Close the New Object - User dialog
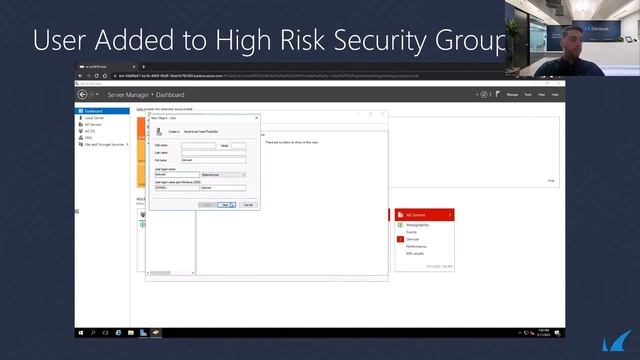640x360 pixels. coord(257,118)
